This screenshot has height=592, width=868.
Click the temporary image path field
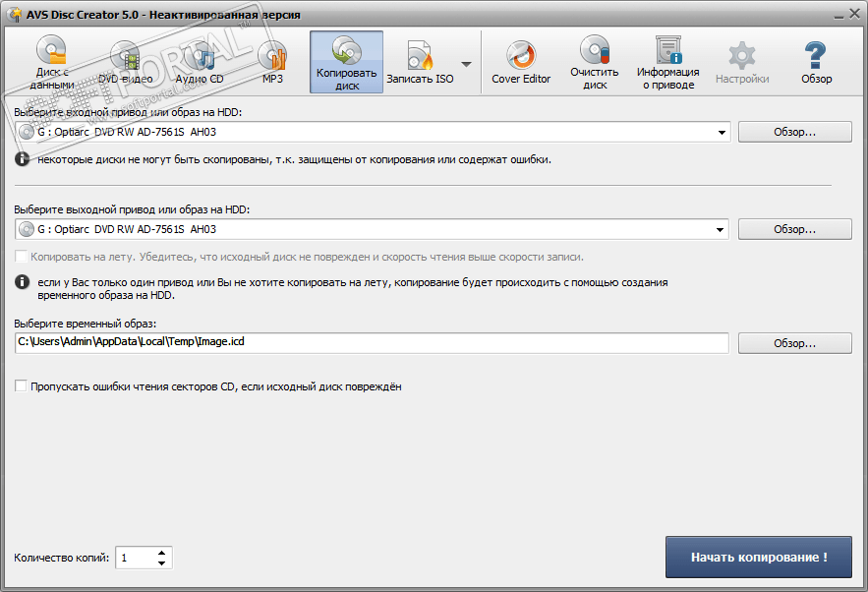[372, 343]
